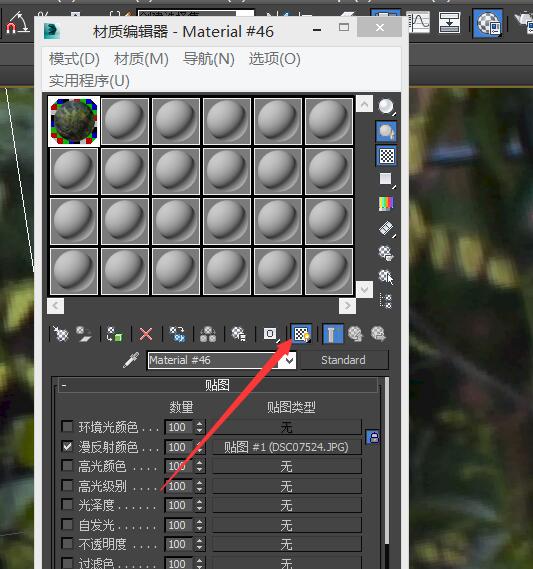The image size is (533, 569).
Task: Enable the 过滤色 map checkbox
Action: (x=67, y=562)
